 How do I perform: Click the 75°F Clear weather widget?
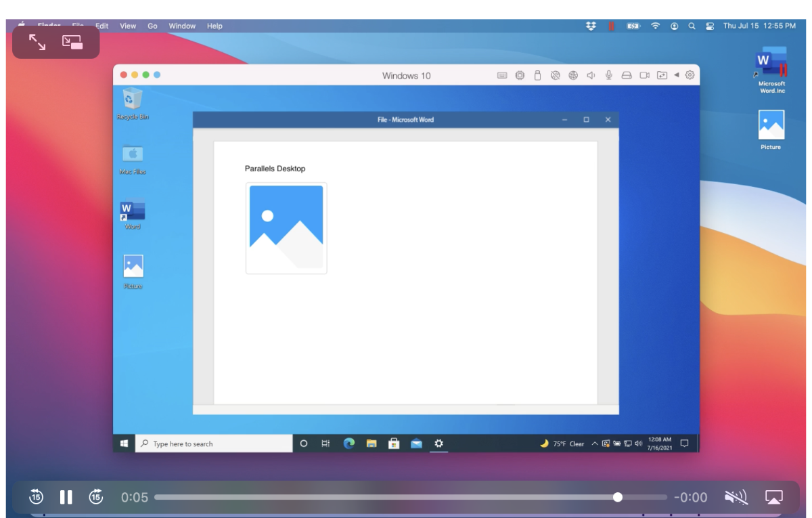[x=562, y=444]
